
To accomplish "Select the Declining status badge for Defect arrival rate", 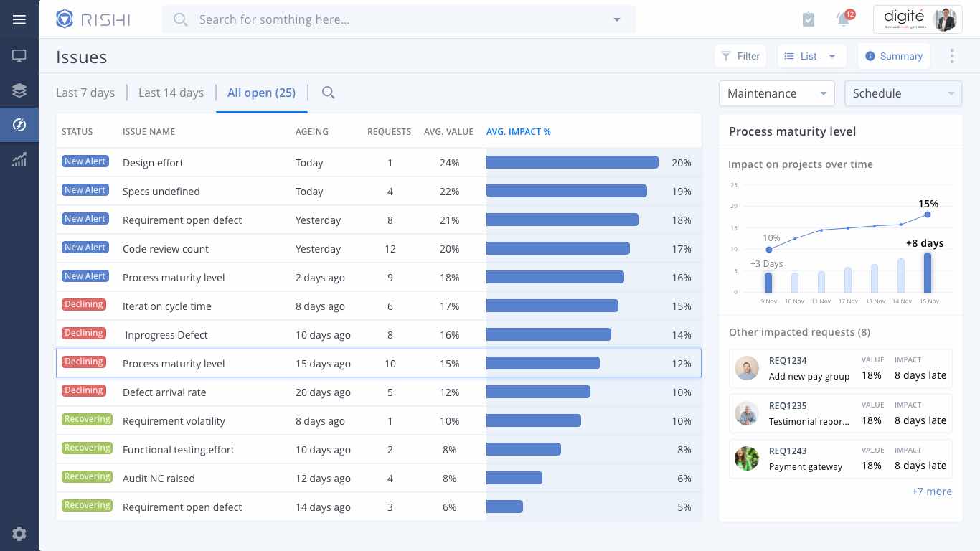I will (83, 390).
